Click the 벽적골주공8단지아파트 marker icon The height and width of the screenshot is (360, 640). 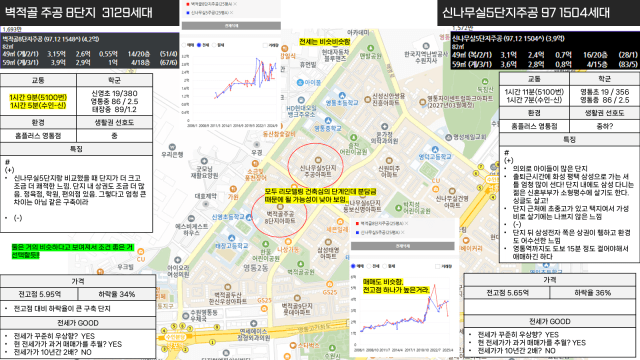point(280,207)
